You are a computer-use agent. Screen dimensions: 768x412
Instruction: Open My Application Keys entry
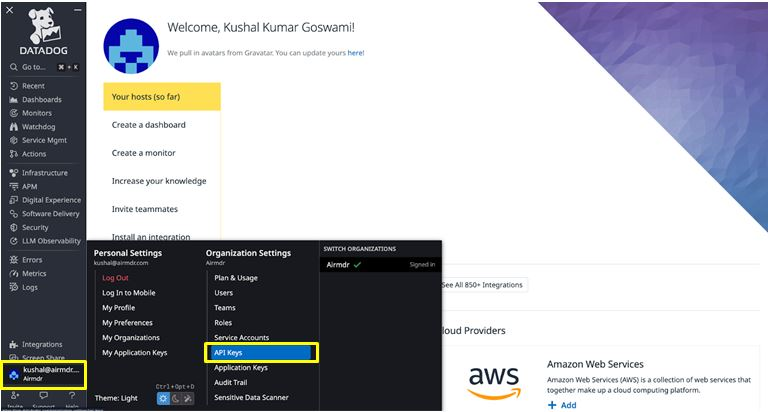[135, 353]
